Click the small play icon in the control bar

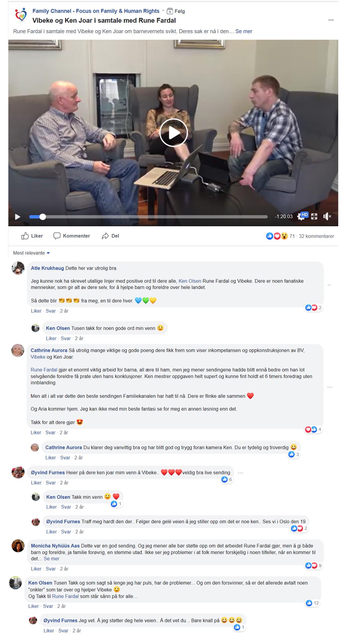pyautogui.click(x=18, y=217)
